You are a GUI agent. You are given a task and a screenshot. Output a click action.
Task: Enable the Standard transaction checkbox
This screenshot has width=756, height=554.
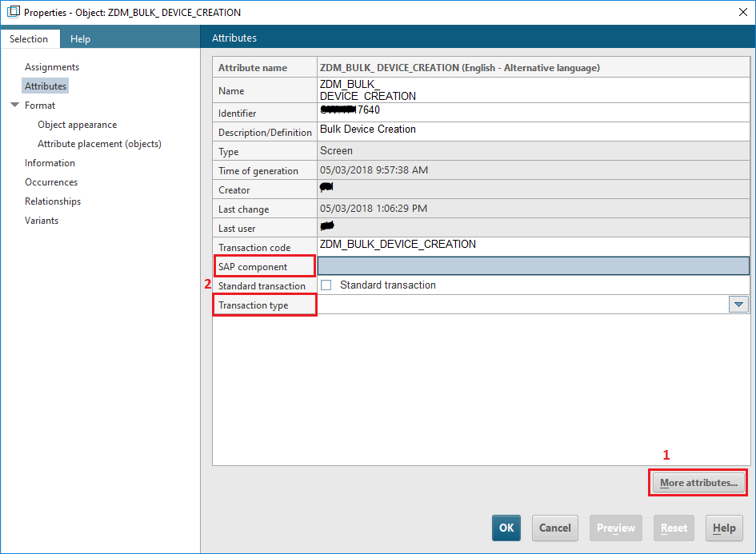click(x=326, y=285)
